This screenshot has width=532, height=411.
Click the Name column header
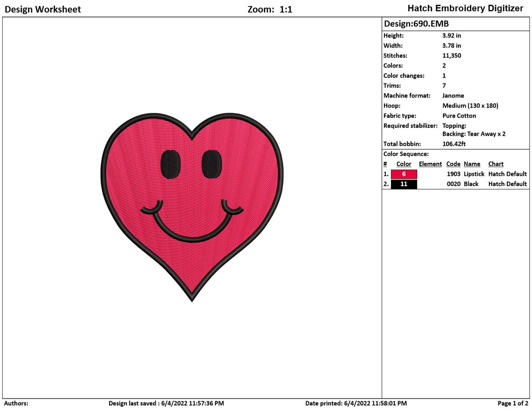[x=472, y=164]
